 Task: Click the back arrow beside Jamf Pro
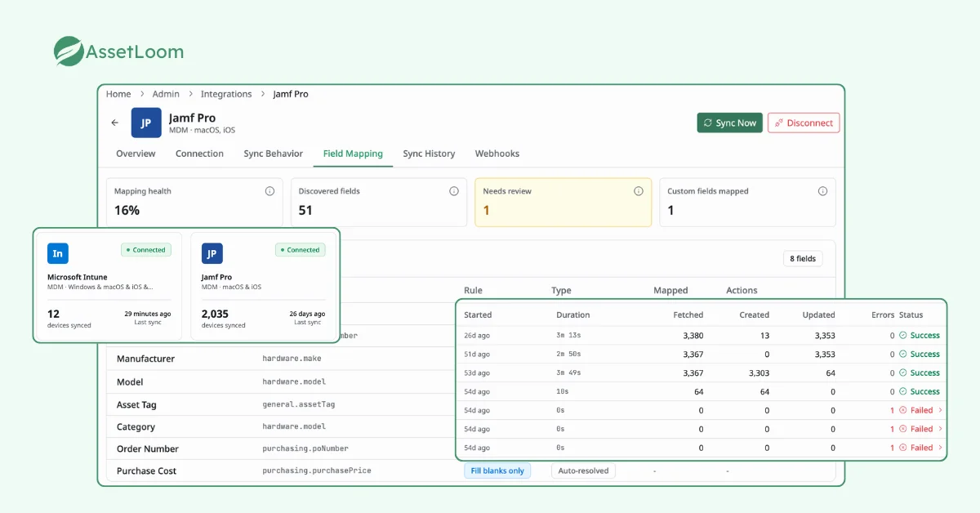tap(115, 123)
